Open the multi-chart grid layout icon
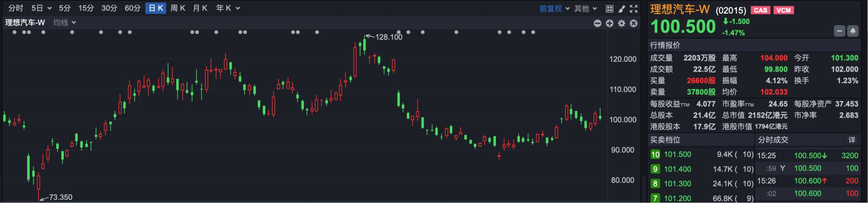Screen dimensions: 868x203 (x=609, y=9)
